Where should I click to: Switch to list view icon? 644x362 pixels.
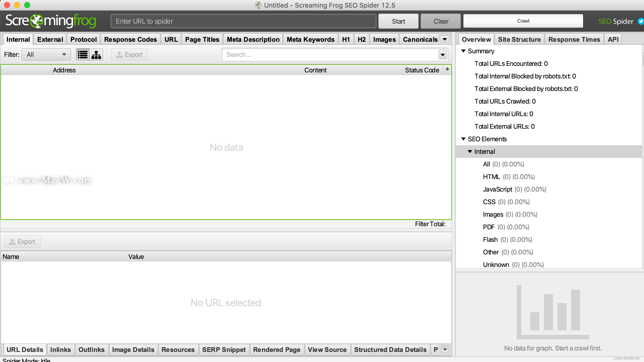83,55
